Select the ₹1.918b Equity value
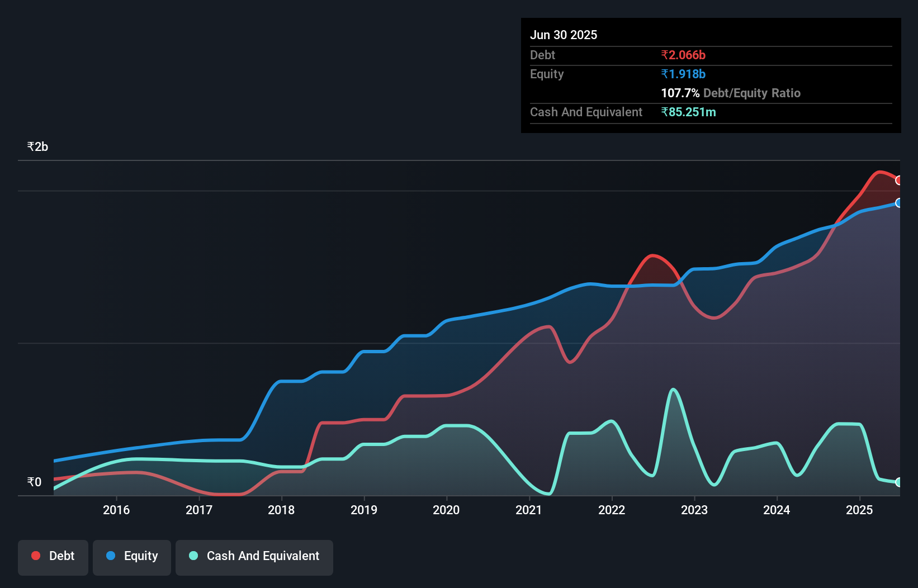 [682, 74]
